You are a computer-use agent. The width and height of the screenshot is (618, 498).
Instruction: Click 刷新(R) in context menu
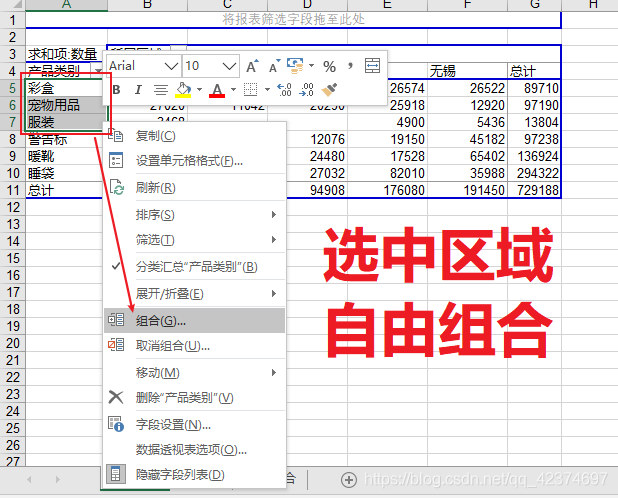(194, 188)
